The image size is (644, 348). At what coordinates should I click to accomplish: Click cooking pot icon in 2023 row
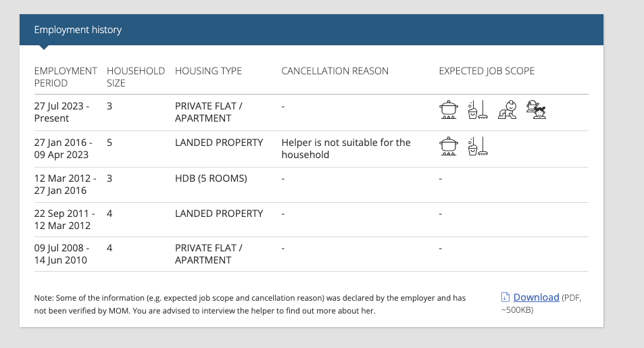click(x=449, y=109)
